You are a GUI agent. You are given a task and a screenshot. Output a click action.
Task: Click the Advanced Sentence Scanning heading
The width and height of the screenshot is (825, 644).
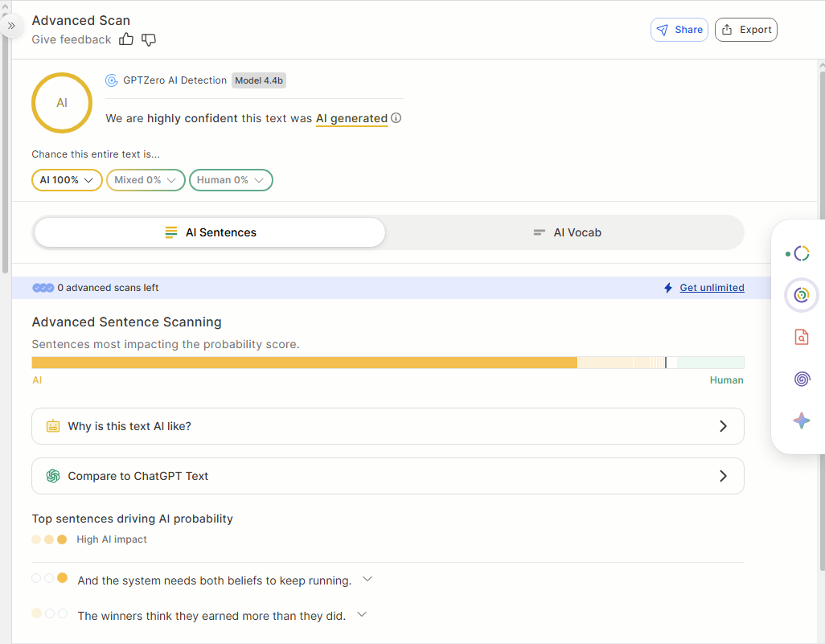[127, 322]
